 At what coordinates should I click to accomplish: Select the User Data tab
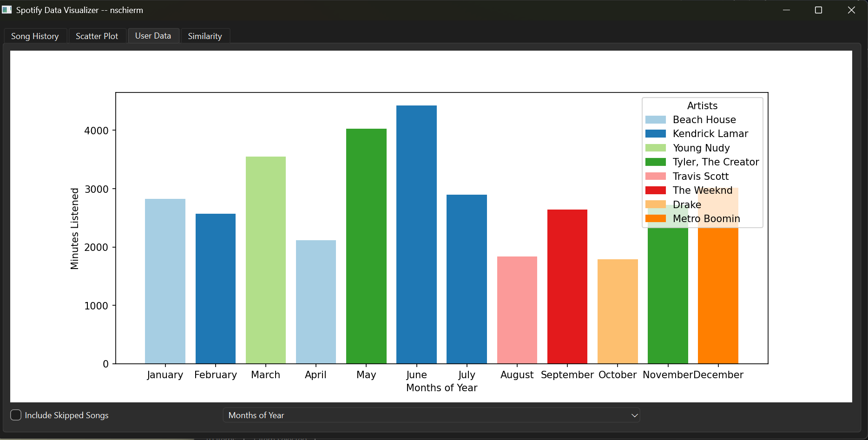pyautogui.click(x=153, y=36)
